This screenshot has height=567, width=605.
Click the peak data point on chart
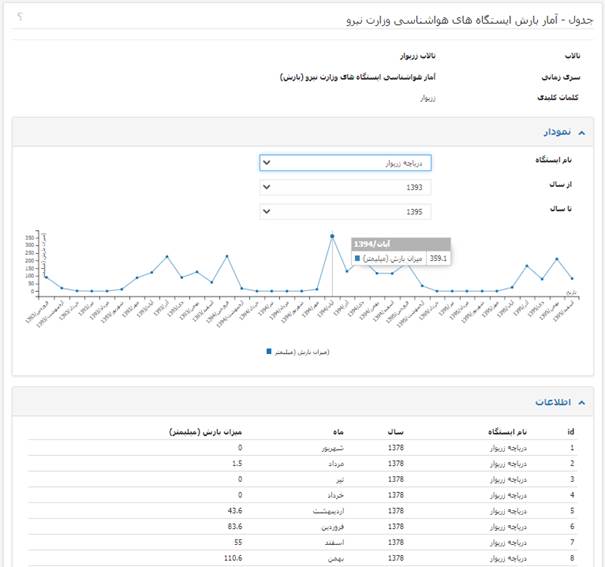(x=332, y=237)
